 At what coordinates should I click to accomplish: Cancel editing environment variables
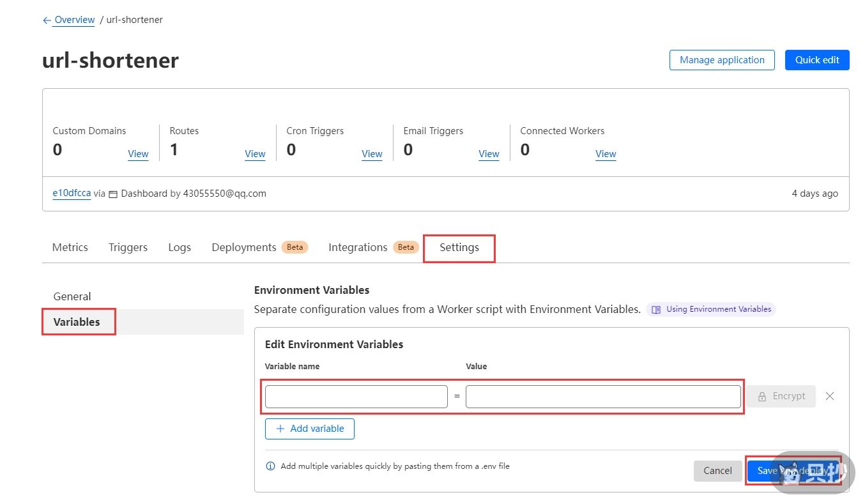coord(717,471)
